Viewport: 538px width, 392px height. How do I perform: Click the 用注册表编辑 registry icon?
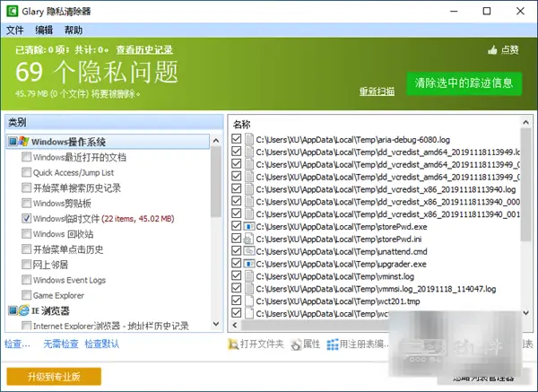332,344
